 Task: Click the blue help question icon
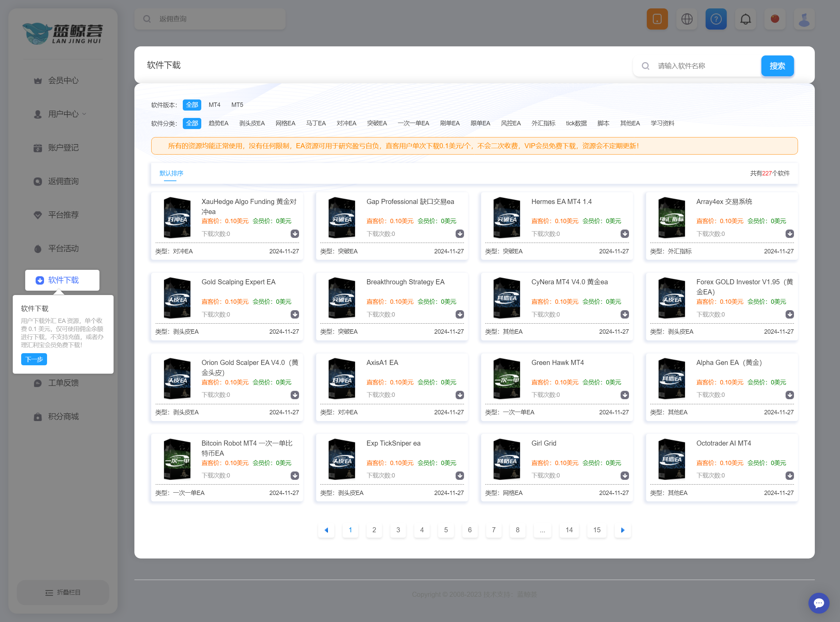coord(716,19)
